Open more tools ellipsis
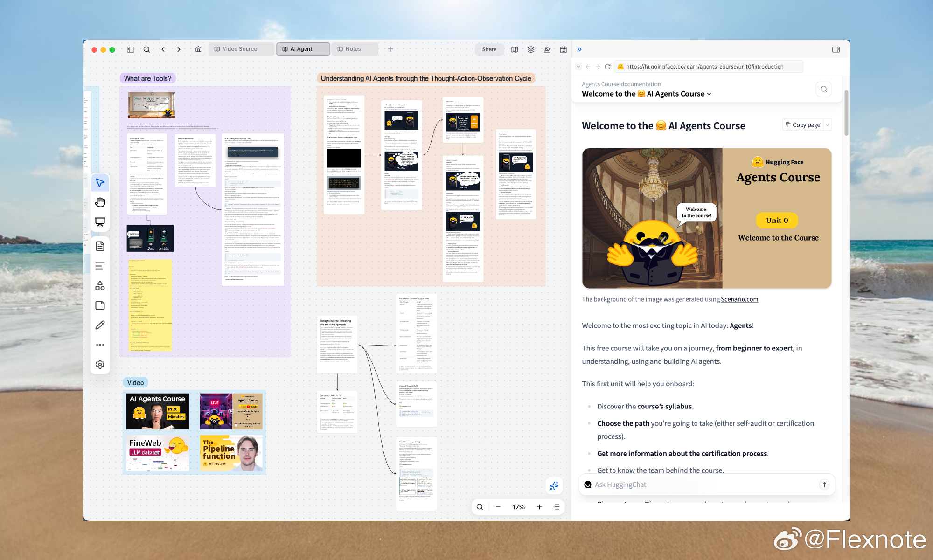This screenshot has width=933, height=560. pos(100,345)
